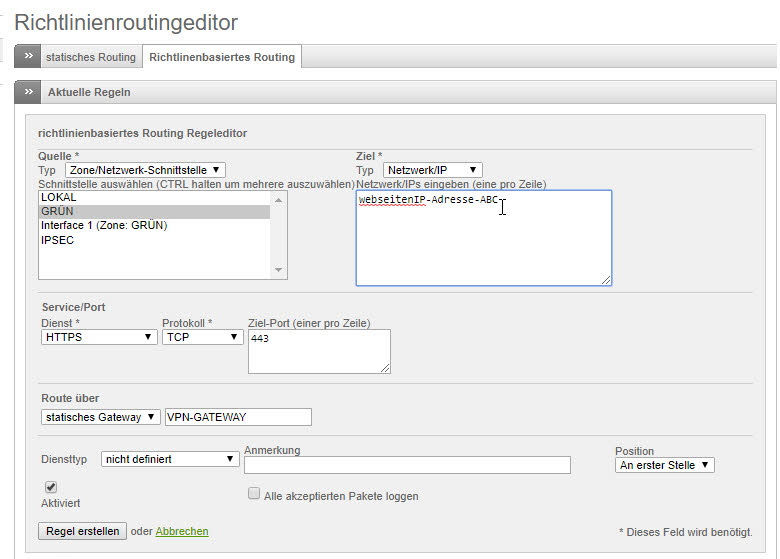Open Quelle Typ Zone/Netzwerk-Schnittstelle dropdown
The image size is (780, 559).
click(x=146, y=171)
